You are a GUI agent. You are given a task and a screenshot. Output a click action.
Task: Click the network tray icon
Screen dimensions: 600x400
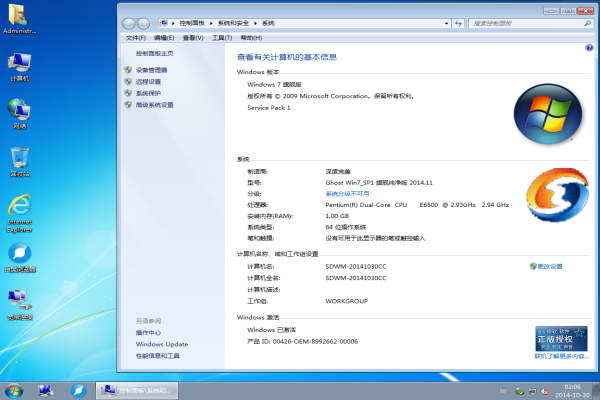click(532, 391)
